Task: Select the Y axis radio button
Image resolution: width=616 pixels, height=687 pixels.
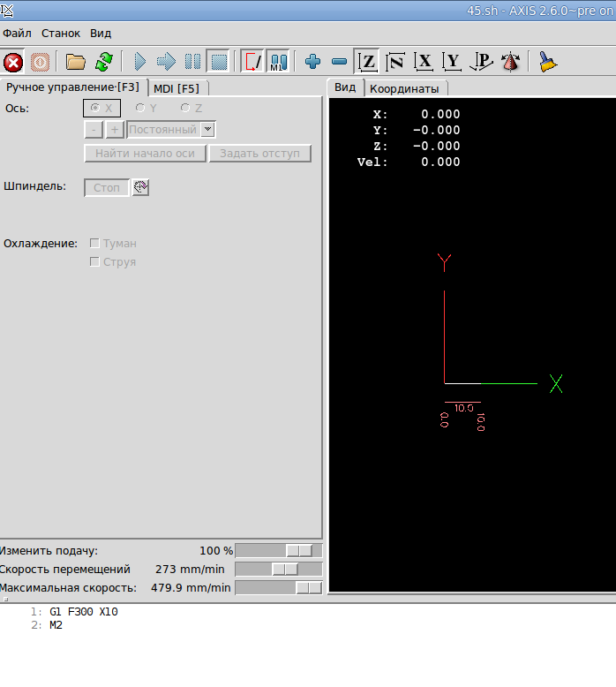Action: click(x=146, y=109)
